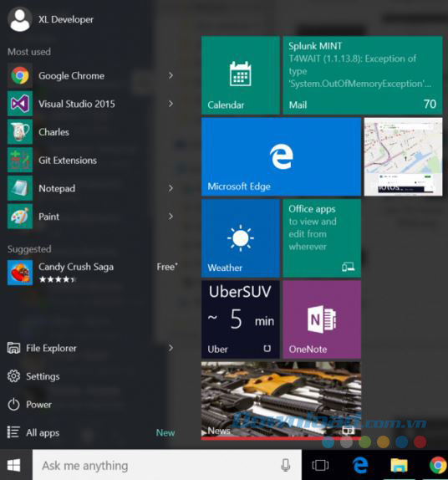Click the Ask me anything search box

(x=167, y=465)
